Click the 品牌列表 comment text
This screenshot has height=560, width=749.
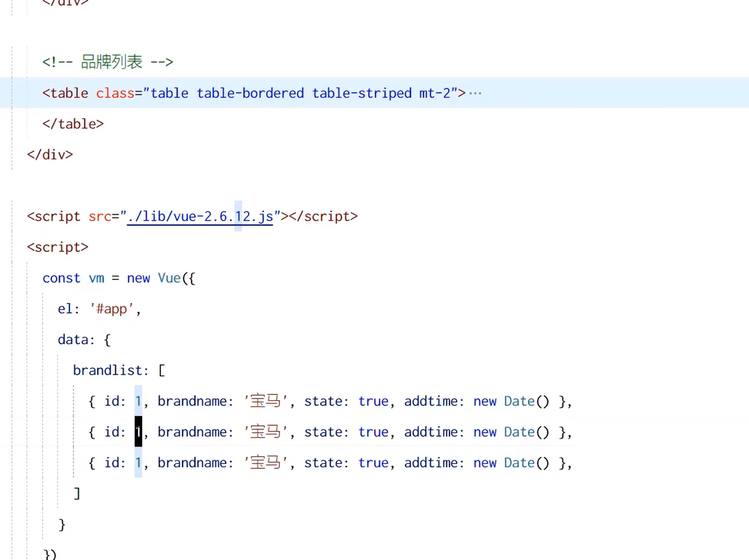[x=111, y=62]
